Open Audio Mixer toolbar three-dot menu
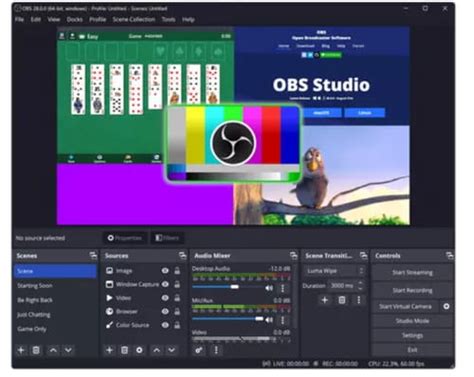 [x=216, y=350]
